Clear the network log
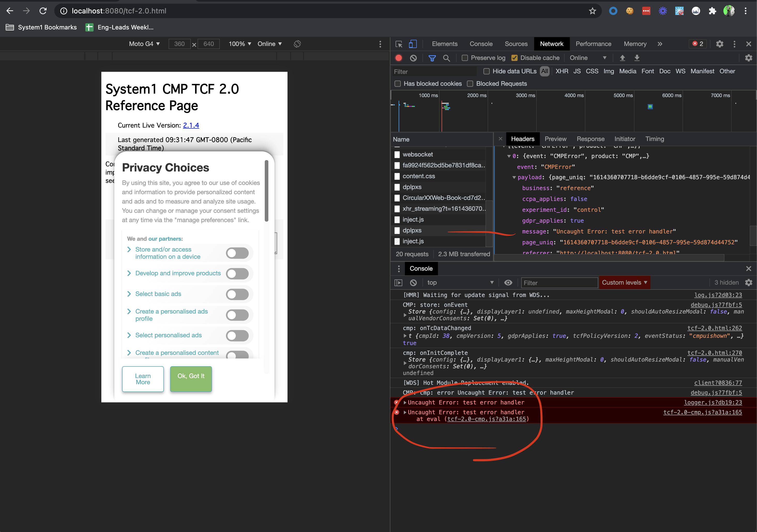 [413, 58]
